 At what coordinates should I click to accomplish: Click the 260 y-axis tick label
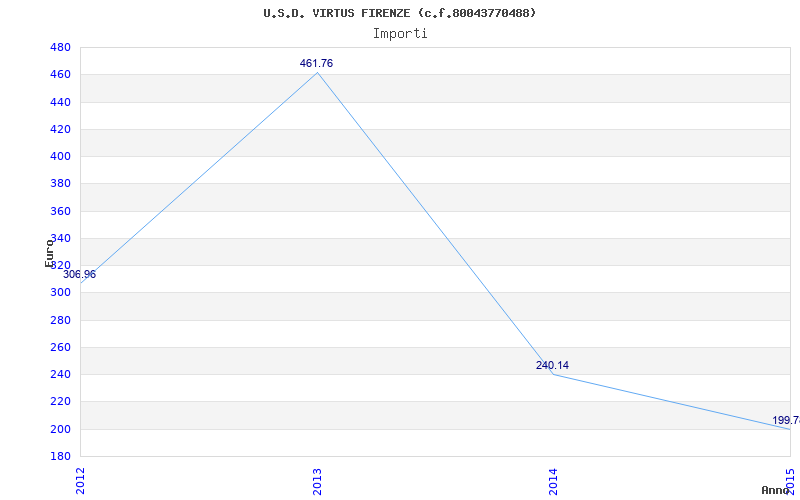[60, 347]
